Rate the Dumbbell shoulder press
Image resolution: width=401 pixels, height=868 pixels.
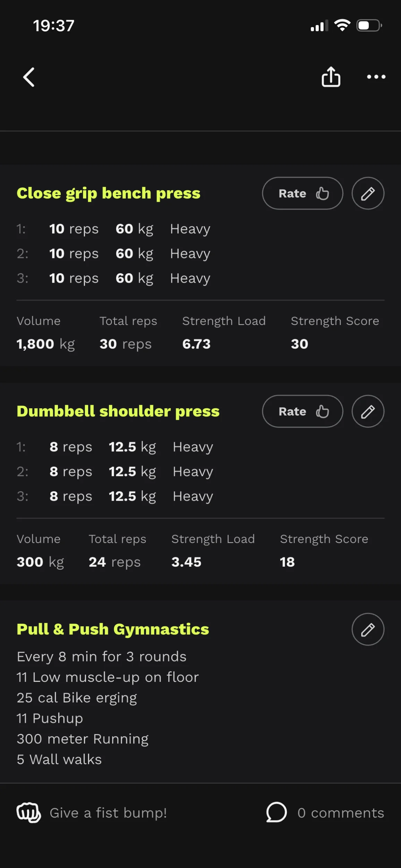[x=302, y=411]
